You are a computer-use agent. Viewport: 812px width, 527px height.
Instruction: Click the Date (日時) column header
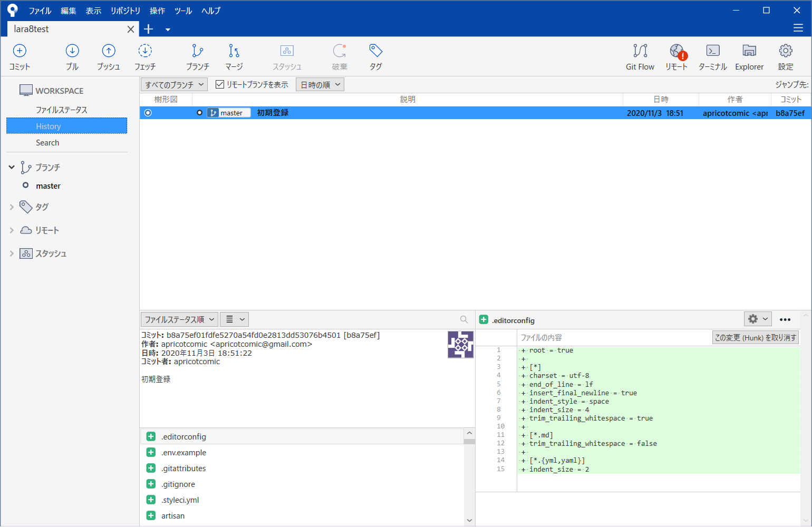coord(661,99)
